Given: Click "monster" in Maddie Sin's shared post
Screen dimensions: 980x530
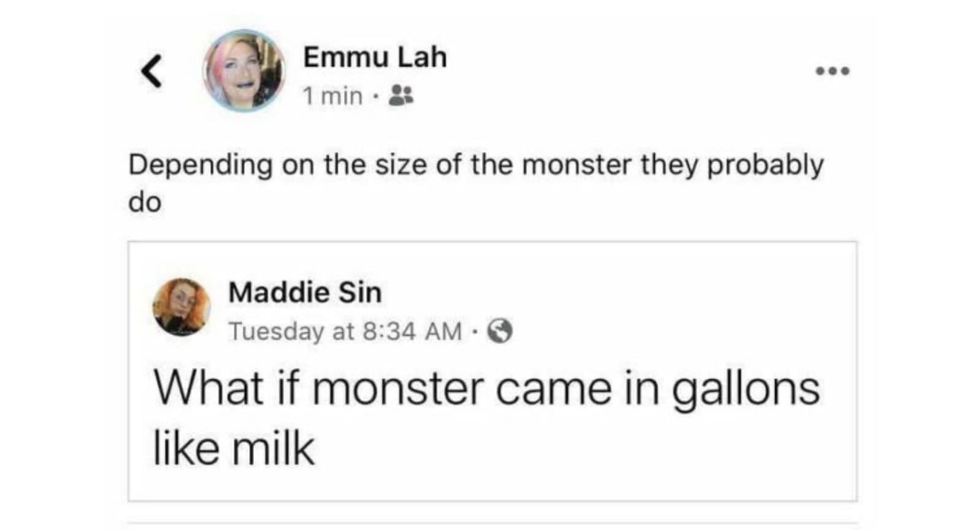Looking at the screenshot, I should coord(399,390).
